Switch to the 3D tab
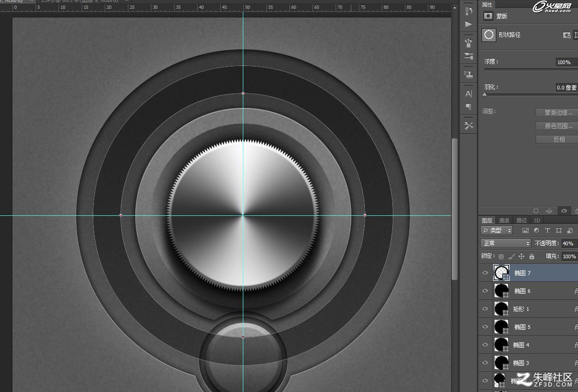Screen dimensions: 578x392 [536, 220]
